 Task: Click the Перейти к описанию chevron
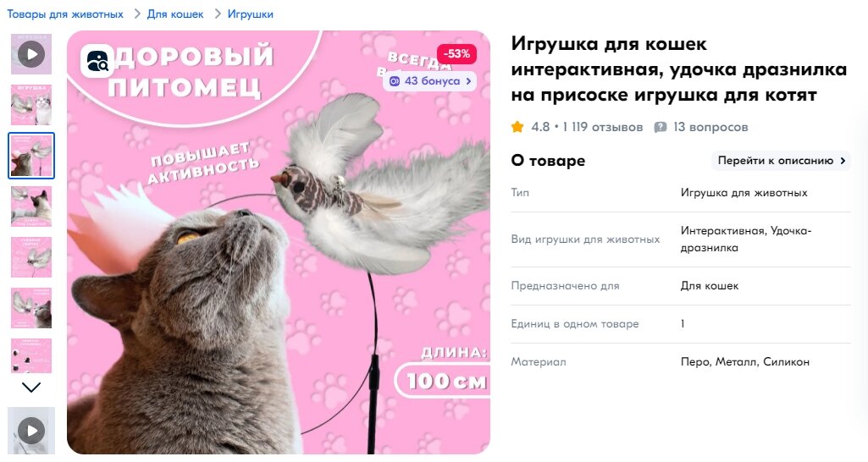click(x=843, y=161)
